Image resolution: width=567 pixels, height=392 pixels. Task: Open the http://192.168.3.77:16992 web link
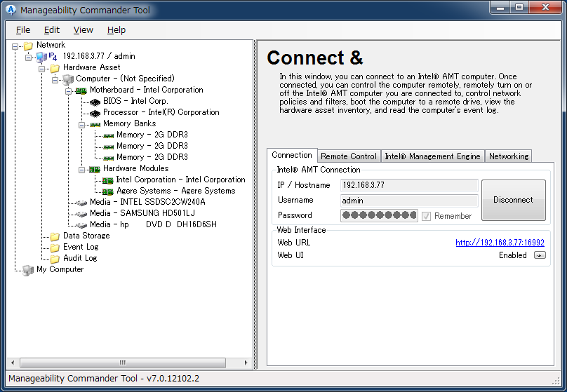click(500, 243)
